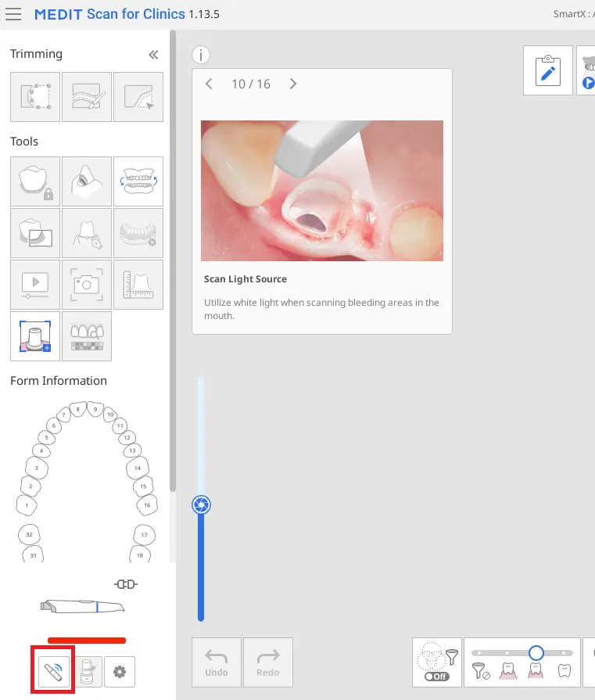Screen dimensions: 595x700
Task: Click the filtering level slider handle
Action: click(536, 652)
